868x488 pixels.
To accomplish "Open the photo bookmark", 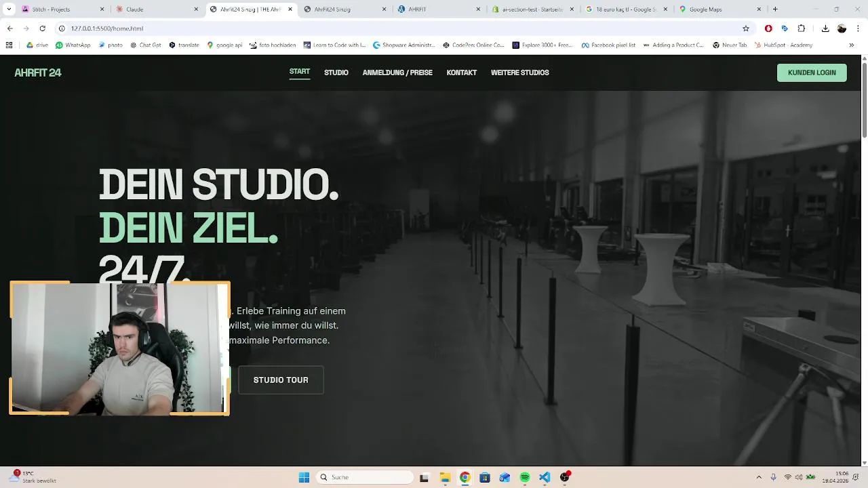I will [111, 45].
